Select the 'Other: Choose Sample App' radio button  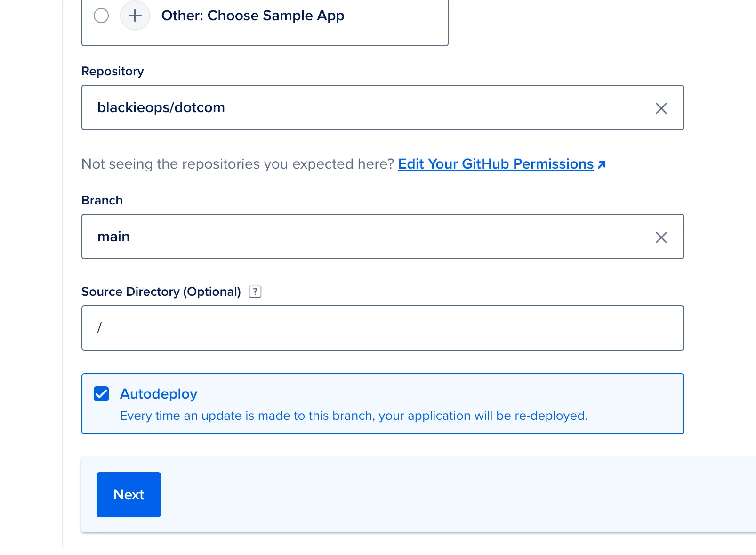(101, 16)
